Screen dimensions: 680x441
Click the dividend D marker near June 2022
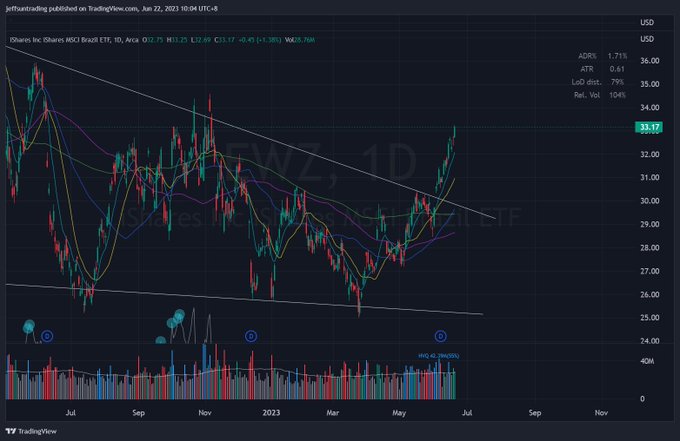click(47, 336)
